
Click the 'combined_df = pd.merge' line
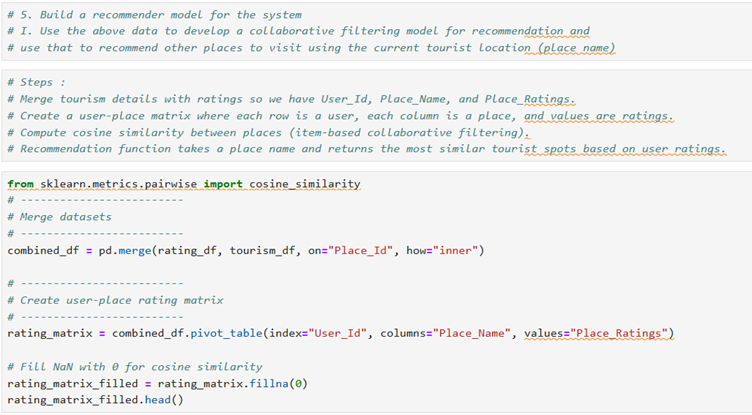pyautogui.click(x=100, y=250)
